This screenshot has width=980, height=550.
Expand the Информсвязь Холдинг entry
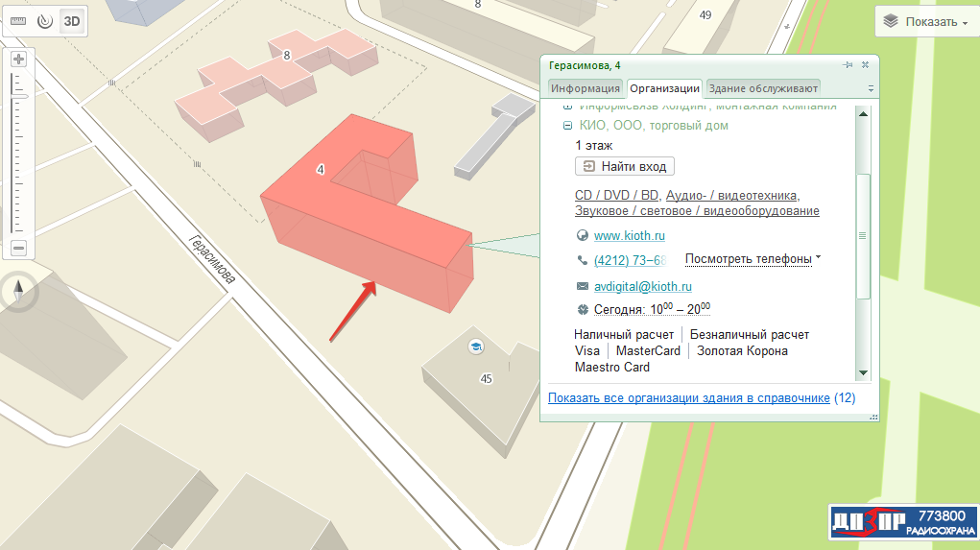[x=567, y=107]
